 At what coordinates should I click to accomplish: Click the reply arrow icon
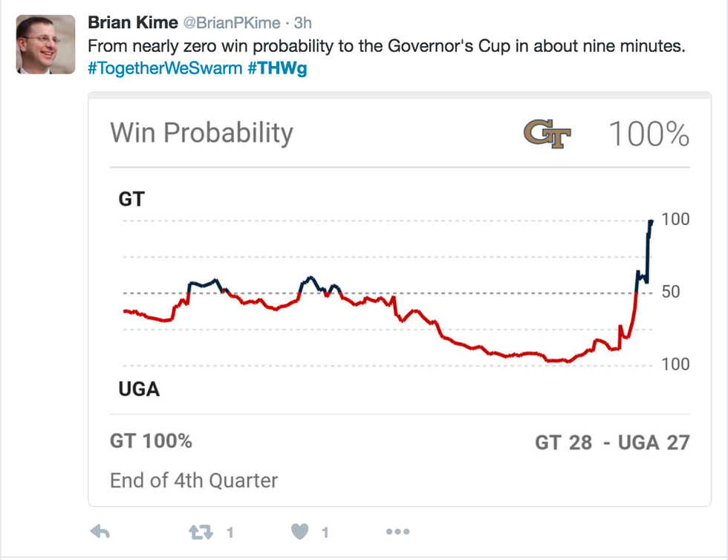point(100,532)
